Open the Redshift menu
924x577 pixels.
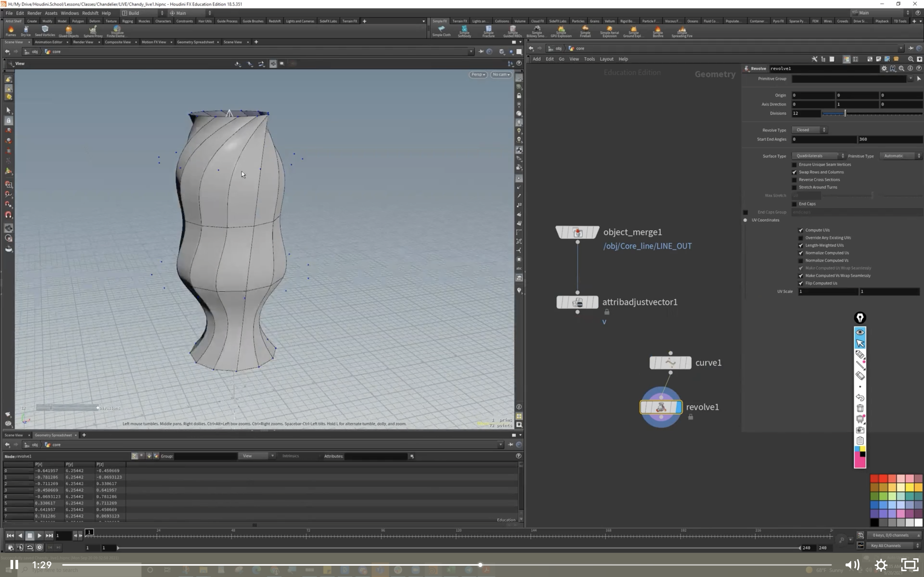[x=90, y=13]
